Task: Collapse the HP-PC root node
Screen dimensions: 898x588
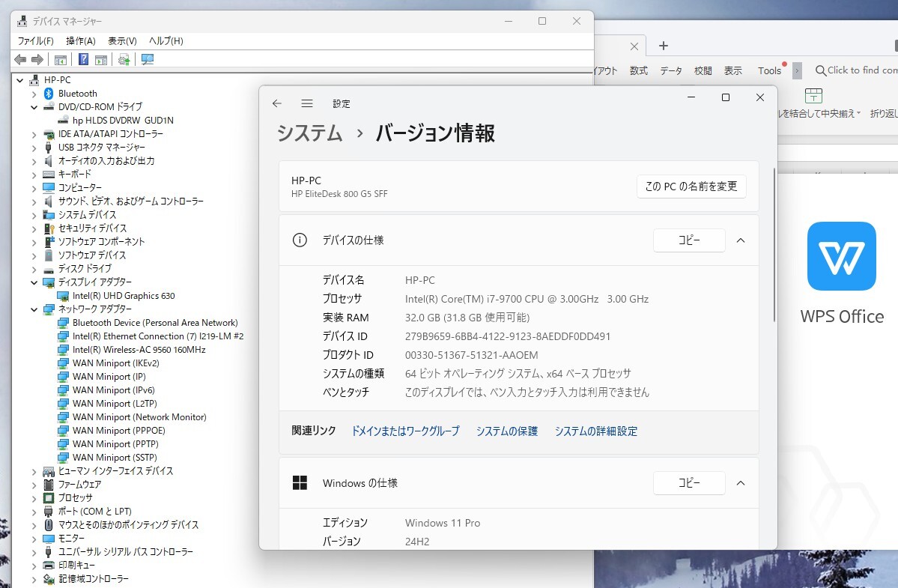Action: [20, 80]
